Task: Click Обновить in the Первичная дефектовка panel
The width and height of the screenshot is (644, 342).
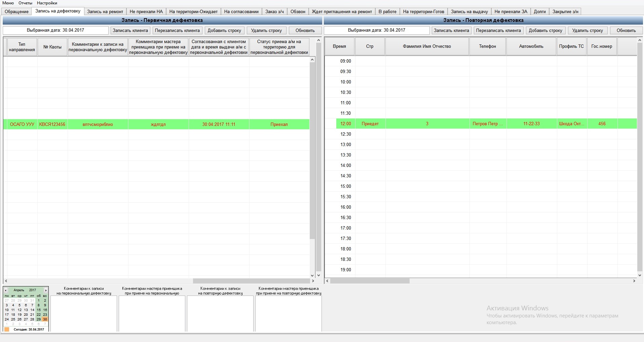Action: pos(305,30)
